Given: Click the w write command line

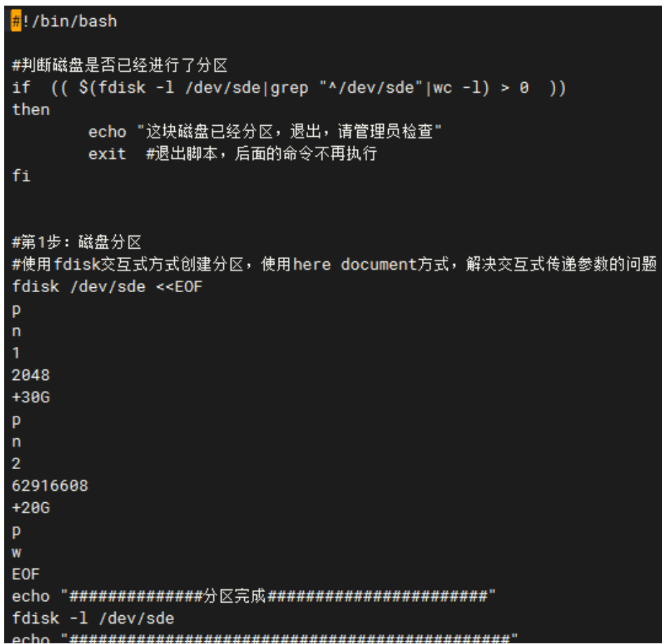Looking at the screenshot, I should [17, 552].
